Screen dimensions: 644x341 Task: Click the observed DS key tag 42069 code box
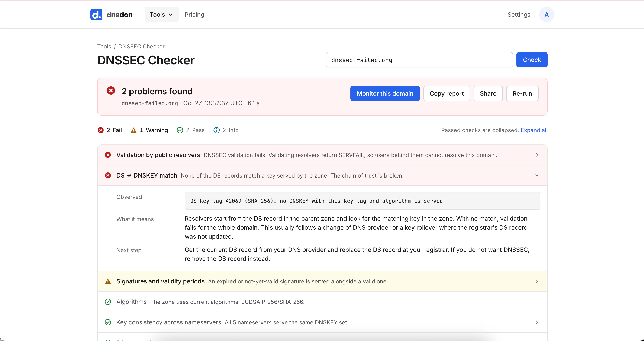point(362,201)
